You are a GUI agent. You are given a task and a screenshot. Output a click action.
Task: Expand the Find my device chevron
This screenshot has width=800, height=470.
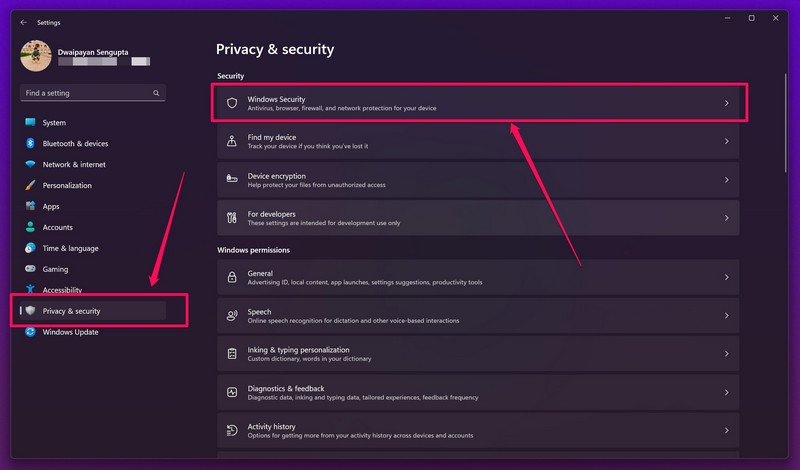click(727, 142)
